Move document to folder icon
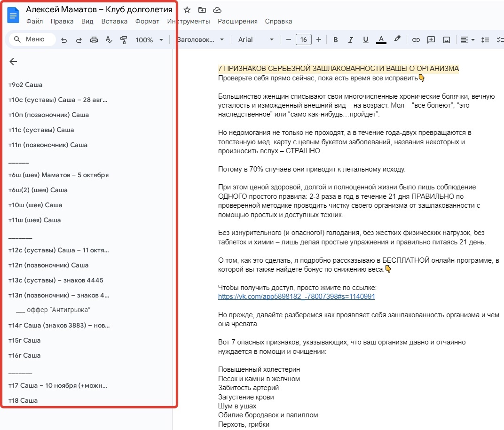This screenshot has width=504, height=430. click(x=202, y=10)
